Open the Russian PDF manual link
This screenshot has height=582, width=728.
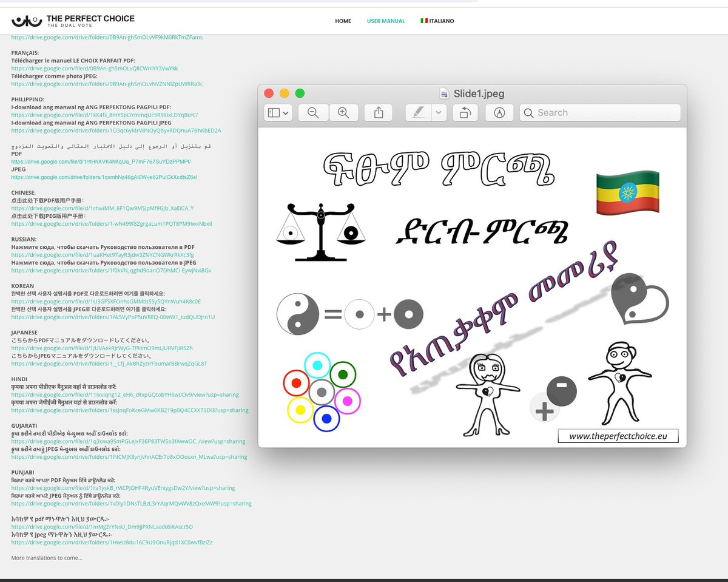[103, 255]
